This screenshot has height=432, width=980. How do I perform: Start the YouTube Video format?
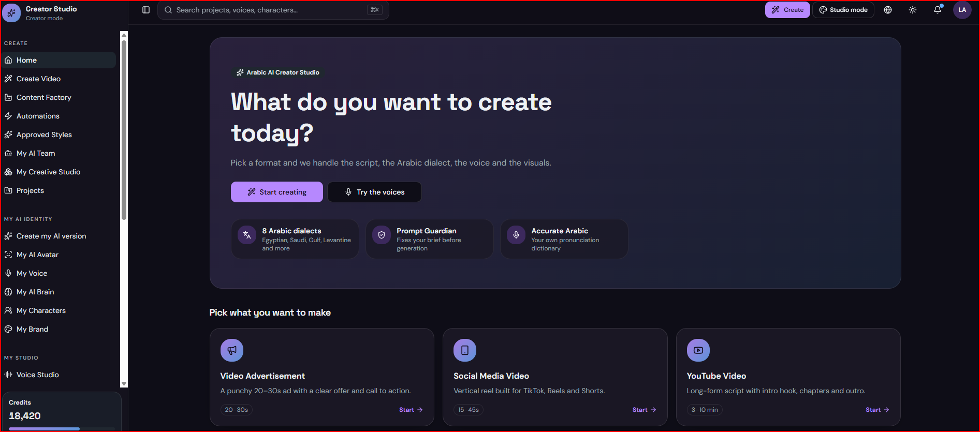[877, 410]
